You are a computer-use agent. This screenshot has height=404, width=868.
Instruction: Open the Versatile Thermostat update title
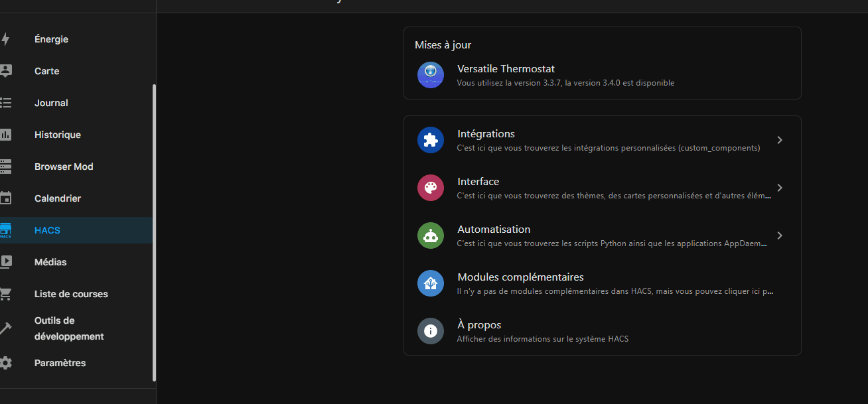coord(506,69)
